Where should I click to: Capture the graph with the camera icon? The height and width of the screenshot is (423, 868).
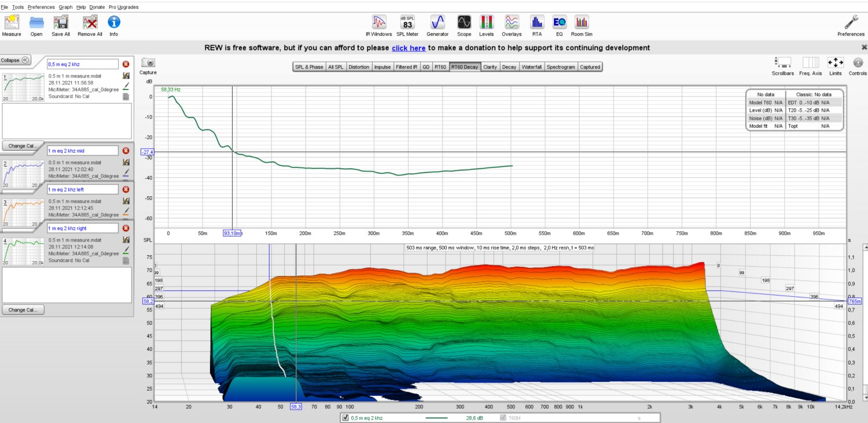tap(148, 62)
